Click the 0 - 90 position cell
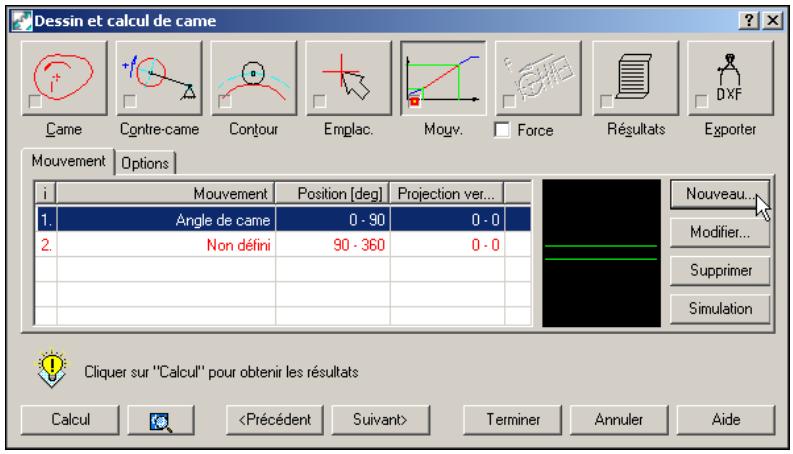The image size is (793, 454). [x=333, y=219]
